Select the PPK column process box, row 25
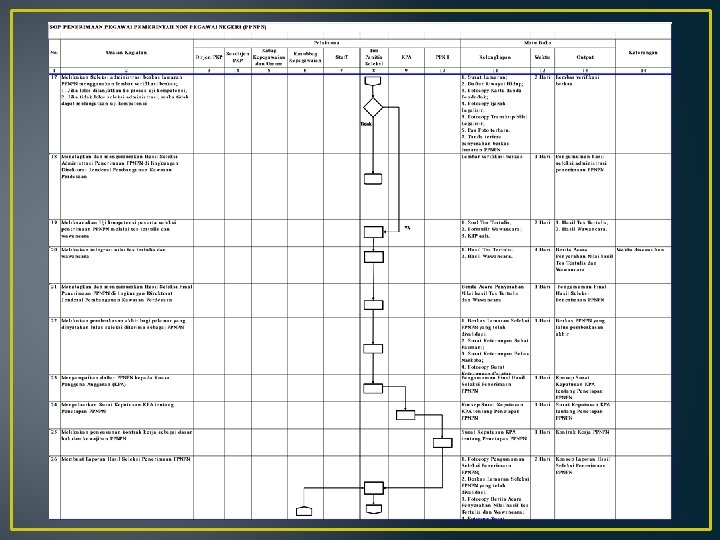 pyautogui.click(x=443, y=443)
